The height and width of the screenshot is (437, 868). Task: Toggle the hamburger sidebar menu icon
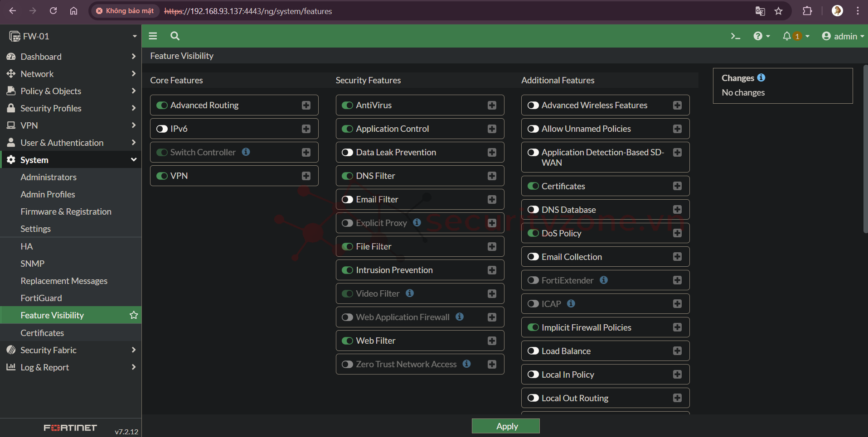153,36
